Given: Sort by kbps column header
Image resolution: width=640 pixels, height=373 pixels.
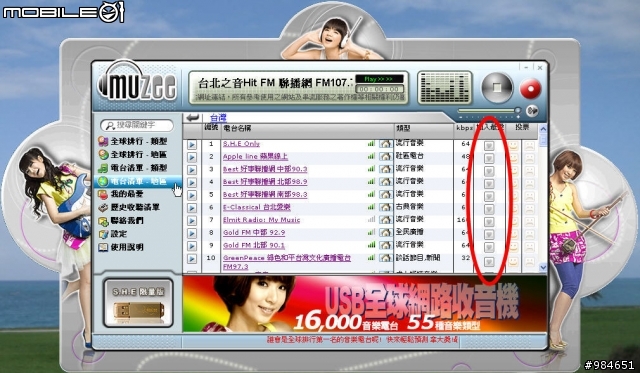Looking at the screenshot, I should [x=464, y=128].
